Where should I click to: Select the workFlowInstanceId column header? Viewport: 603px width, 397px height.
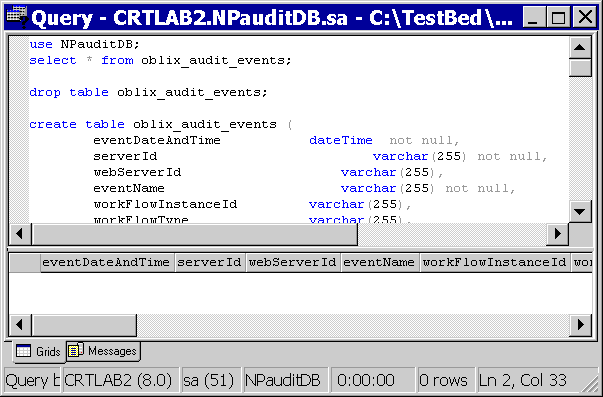click(495, 262)
